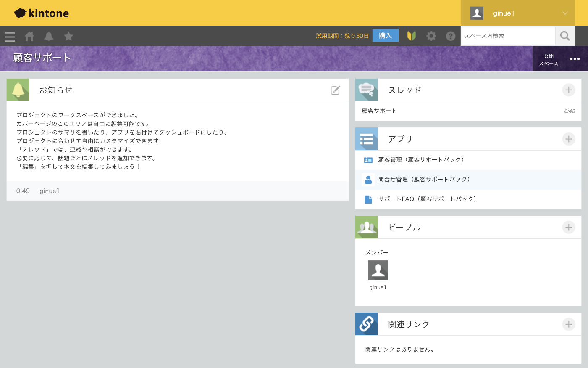Open the favorites star icon
This screenshot has width=588, height=368.
(x=68, y=36)
